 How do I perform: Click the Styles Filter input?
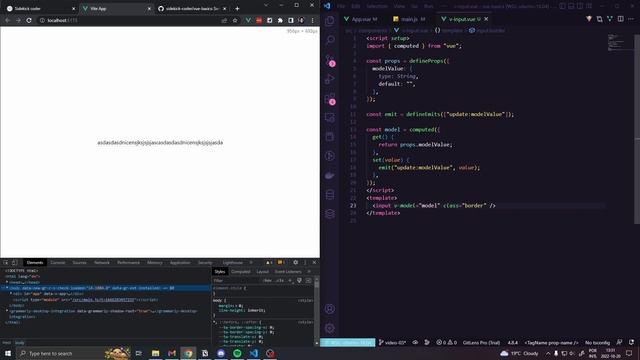[237, 280]
